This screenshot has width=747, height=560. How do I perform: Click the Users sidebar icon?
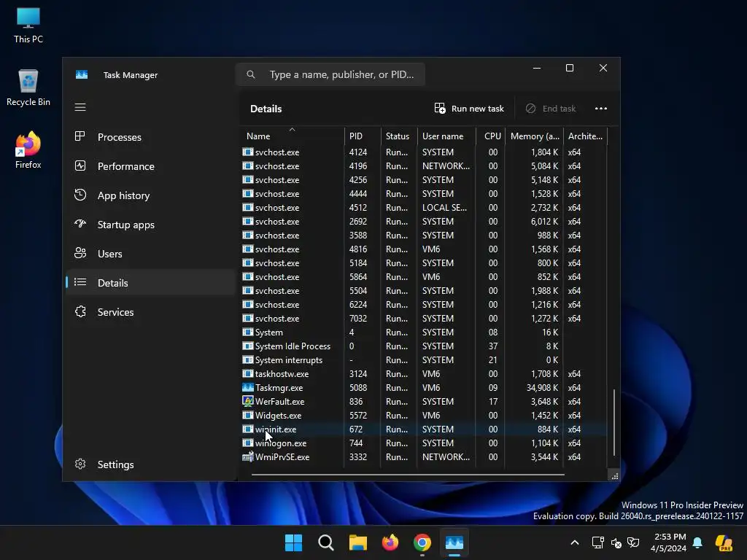(x=80, y=253)
